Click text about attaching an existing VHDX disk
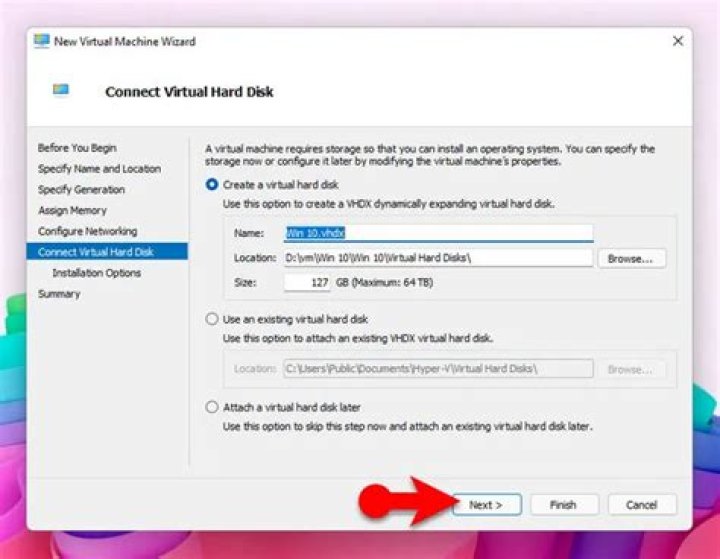The image size is (720, 559). (358, 339)
